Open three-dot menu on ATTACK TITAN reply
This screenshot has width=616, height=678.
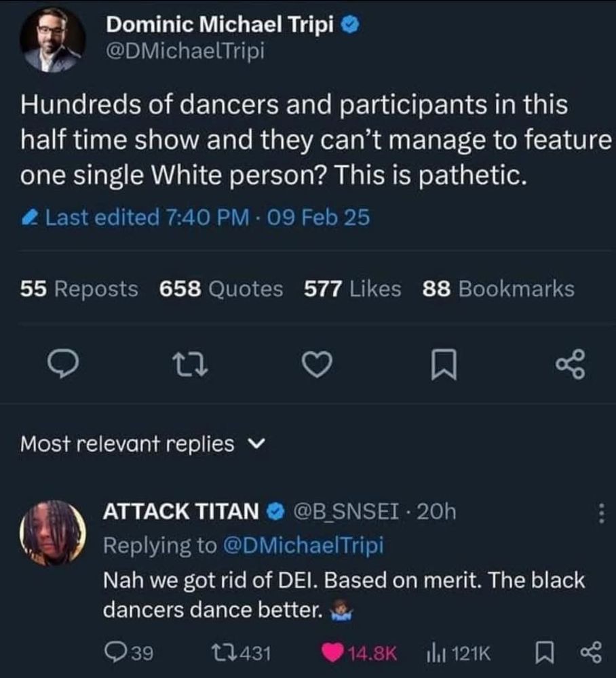601,513
